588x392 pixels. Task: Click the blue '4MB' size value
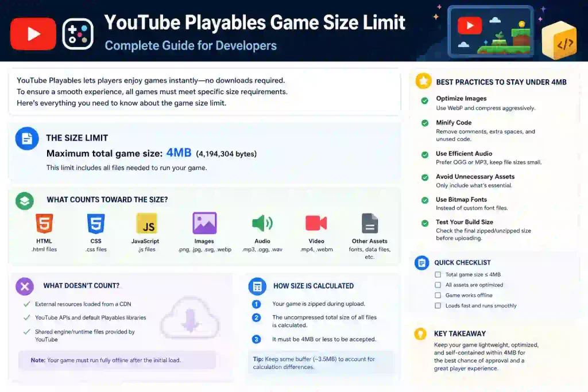coord(179,153)
